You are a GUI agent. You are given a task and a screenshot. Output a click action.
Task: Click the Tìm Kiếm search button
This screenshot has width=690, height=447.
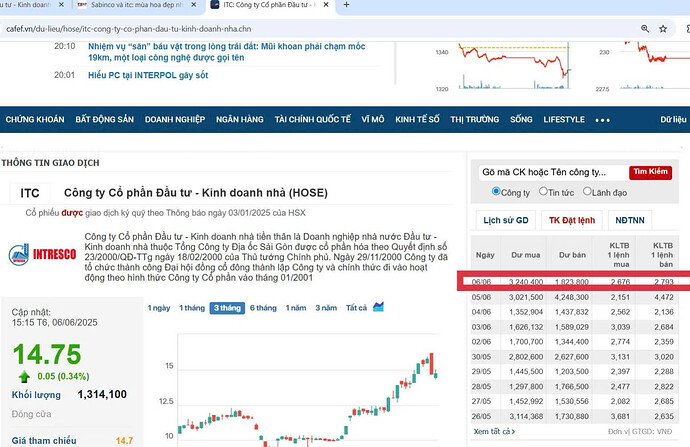[x=650, y=172]
